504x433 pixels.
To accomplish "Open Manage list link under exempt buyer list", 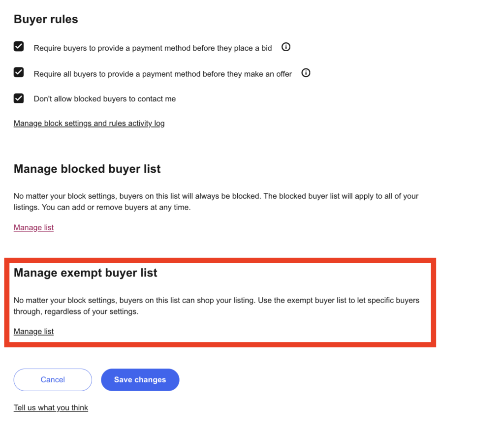I will pos(33,331).
